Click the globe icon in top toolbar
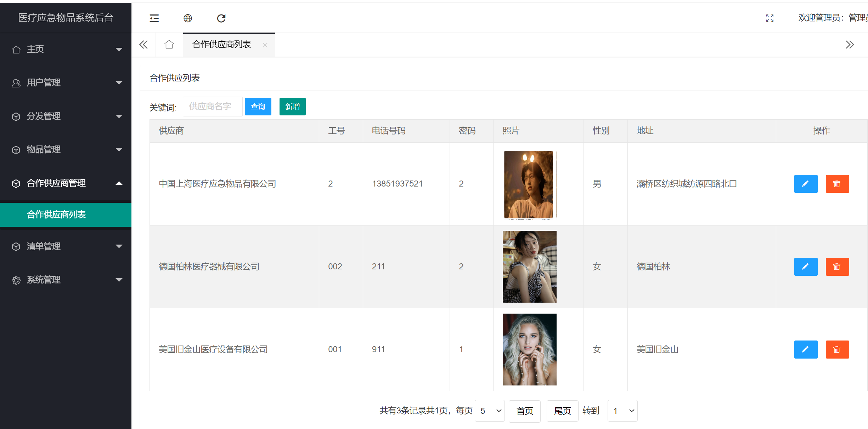This screenshot has width=868, height=429. [188, 18]
